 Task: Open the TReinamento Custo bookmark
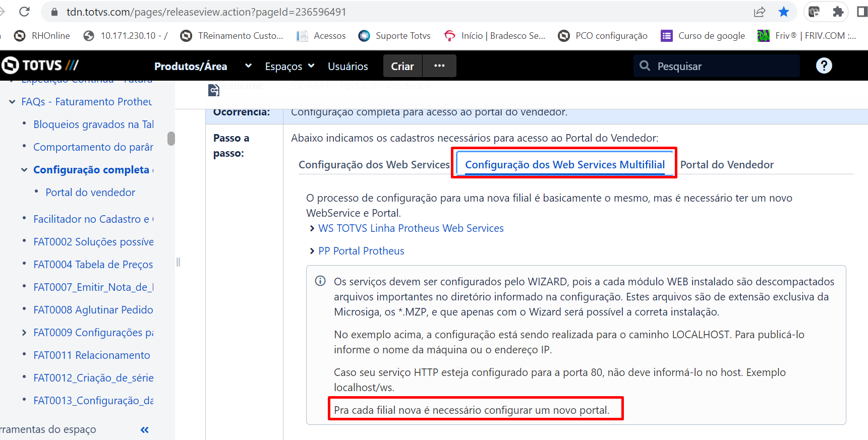coord(232,36)
